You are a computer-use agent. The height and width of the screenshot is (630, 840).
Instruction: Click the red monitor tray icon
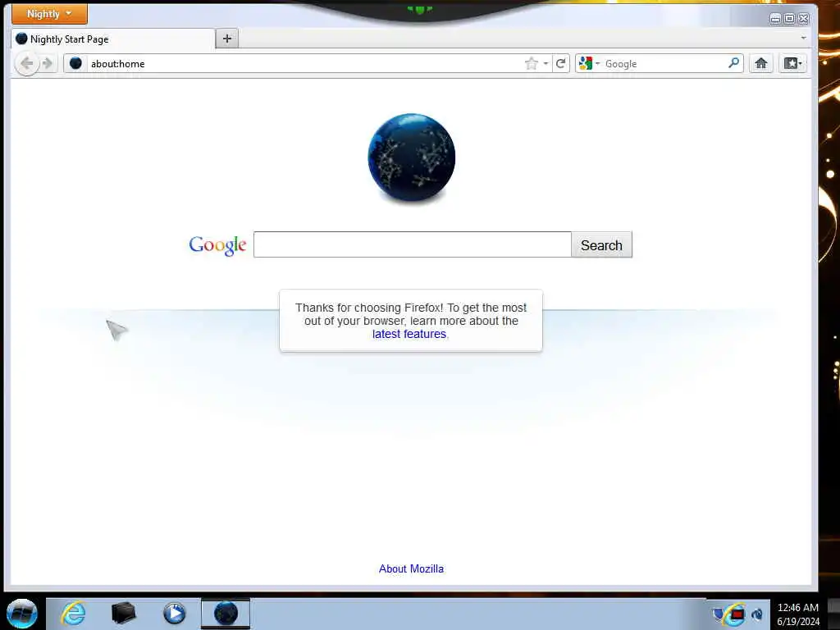(x=737, y=614)
